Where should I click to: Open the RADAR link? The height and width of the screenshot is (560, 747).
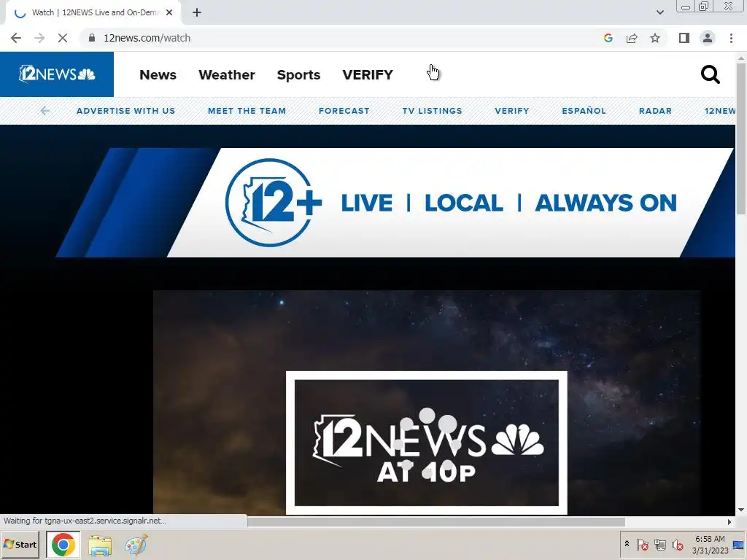[655, 111]
